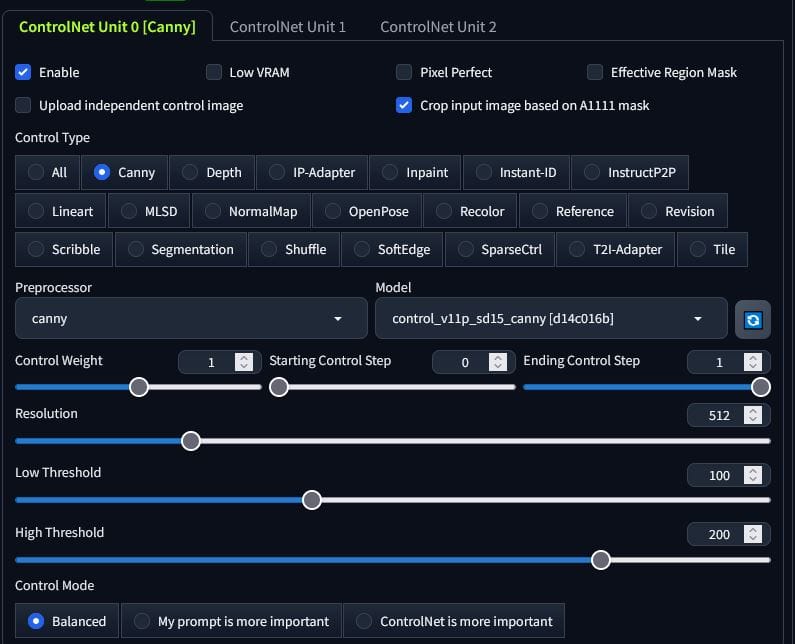Screen dimensions: 795x644
Task: Select the OpenPose control type
Action: click(x=367, y=211)
